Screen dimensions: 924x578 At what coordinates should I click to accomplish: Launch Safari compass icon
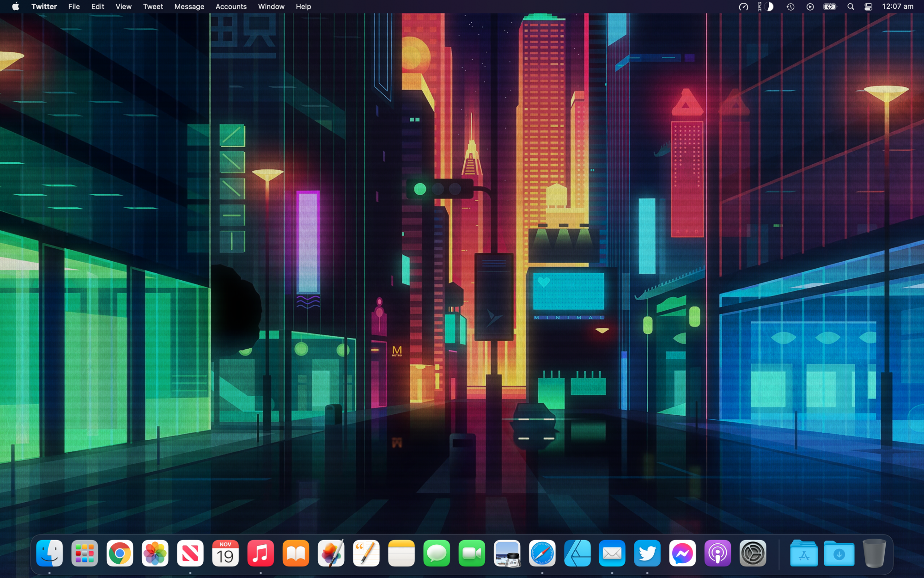click(x=542, y=553)
